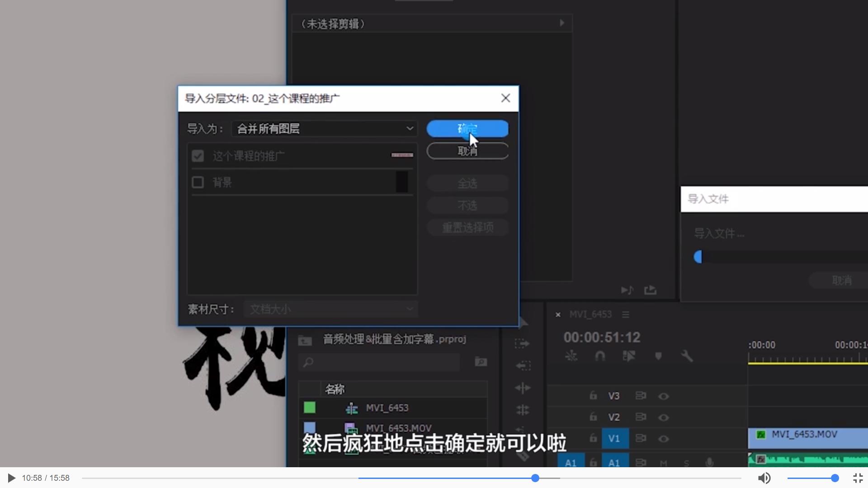
Task: Click the Linked Selection icon in timeline
Action: tap(629, 356)
